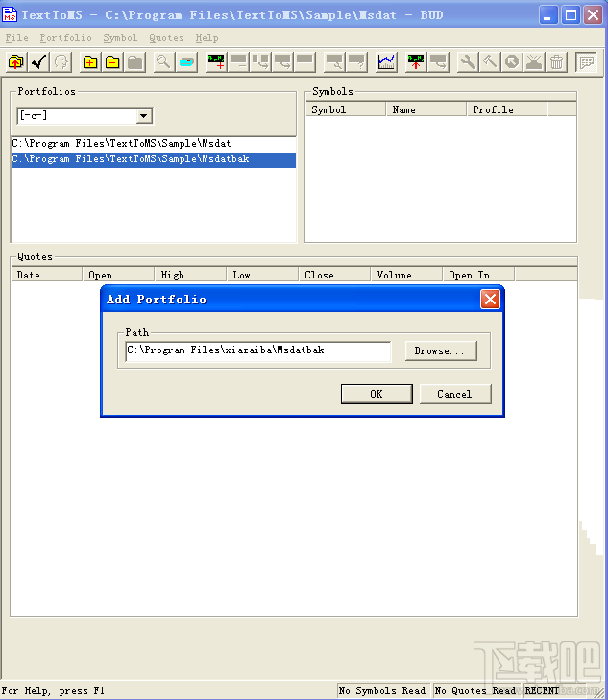Click the Browse... button
Viewport: 608px width, 700px height.
click(x=441, y=350)
